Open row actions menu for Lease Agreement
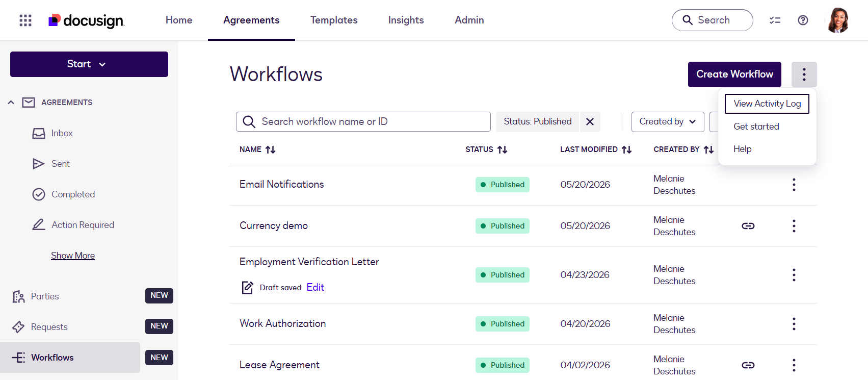This screenshot has width=868, height=380. pyautogui.click(x=794, y=365)
